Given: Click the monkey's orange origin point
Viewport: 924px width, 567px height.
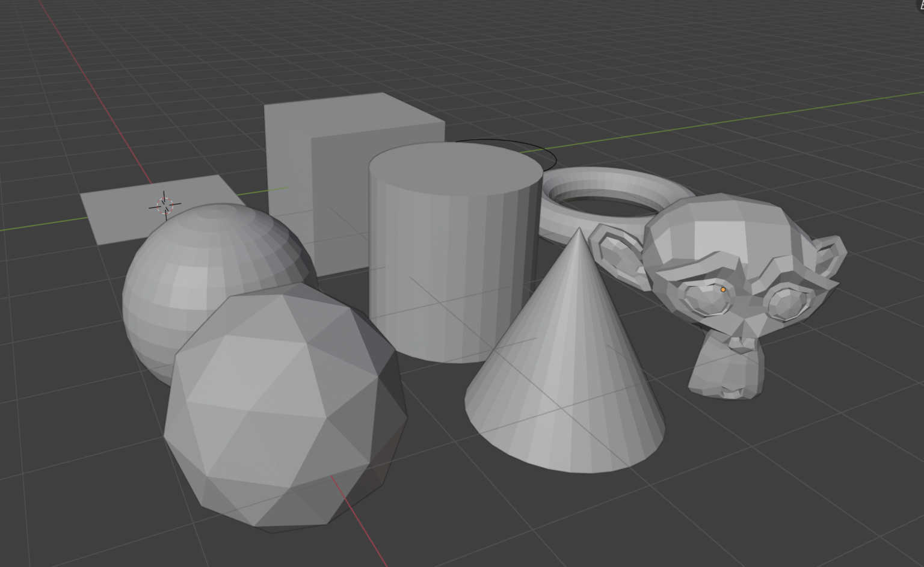Looking at the screenshot, I should pyautogui.click(x=722, y=289).
